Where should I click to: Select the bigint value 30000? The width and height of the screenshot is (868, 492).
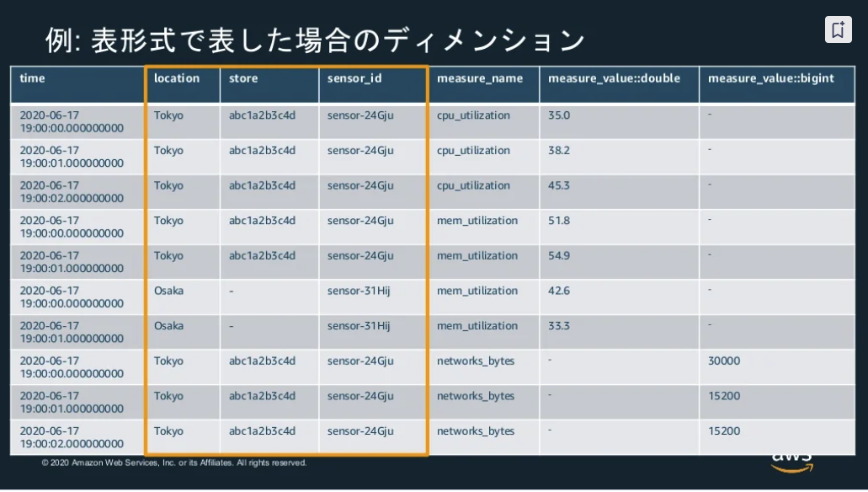tap(723, 361)
